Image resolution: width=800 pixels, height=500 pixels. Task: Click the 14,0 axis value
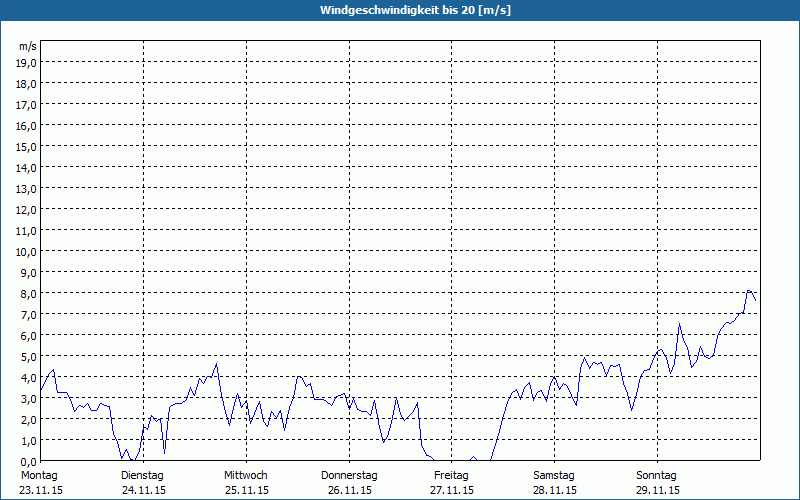pos(27,168)
